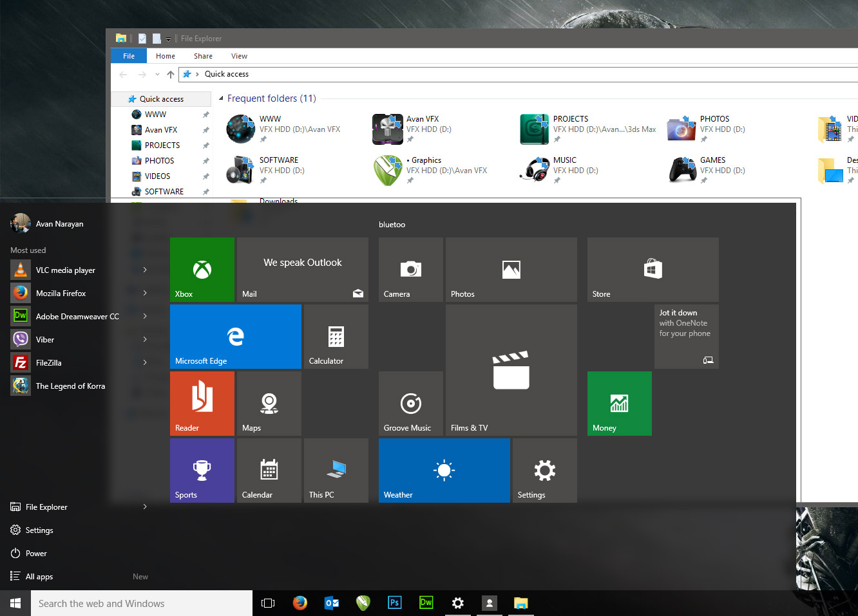The width and height of the screenshot is (858, 616).
Task: Select Quick access in navigation pane
Action: [162, 98]
